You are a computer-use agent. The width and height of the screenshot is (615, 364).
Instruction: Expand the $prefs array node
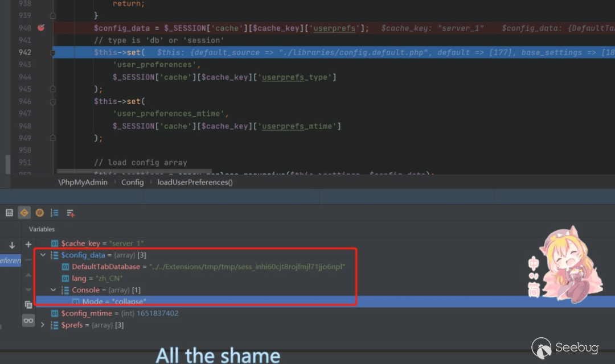(43, 325)
